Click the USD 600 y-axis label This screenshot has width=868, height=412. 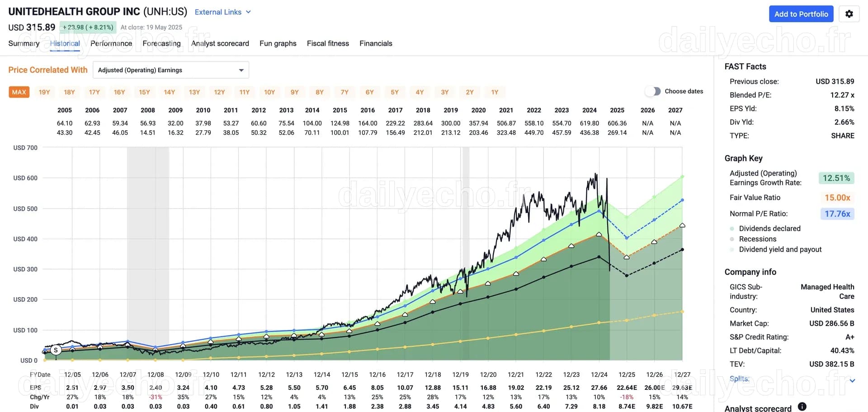point(25,178)
